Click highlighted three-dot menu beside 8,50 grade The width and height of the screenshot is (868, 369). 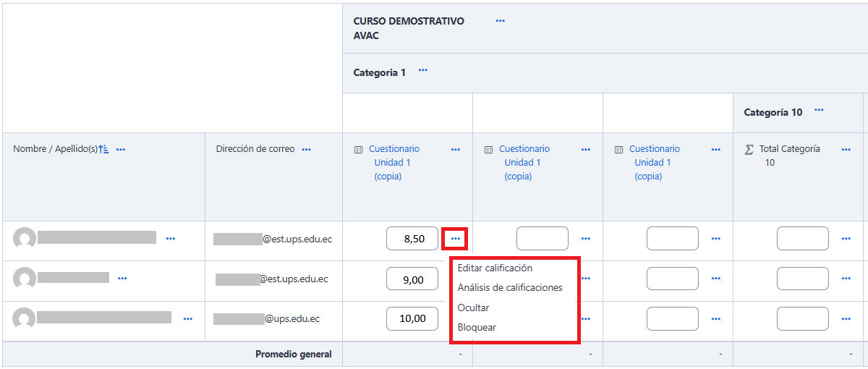point(455,238)
